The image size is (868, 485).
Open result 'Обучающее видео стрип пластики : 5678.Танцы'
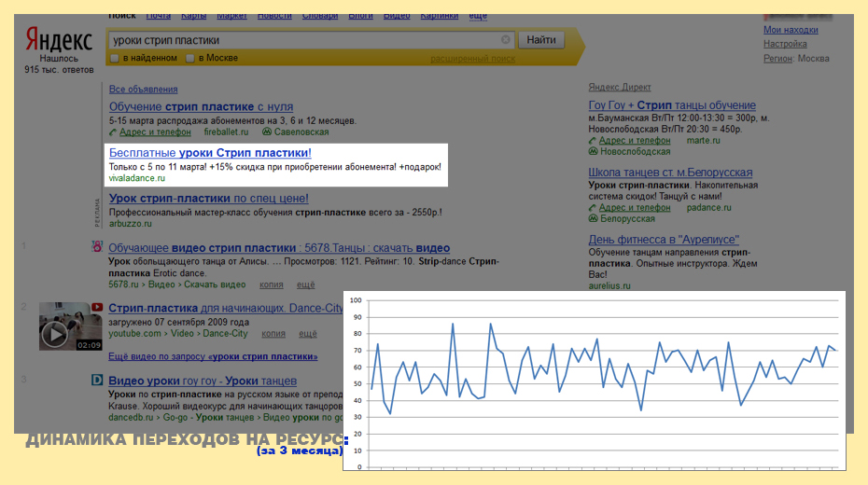(x=279, y=248)
